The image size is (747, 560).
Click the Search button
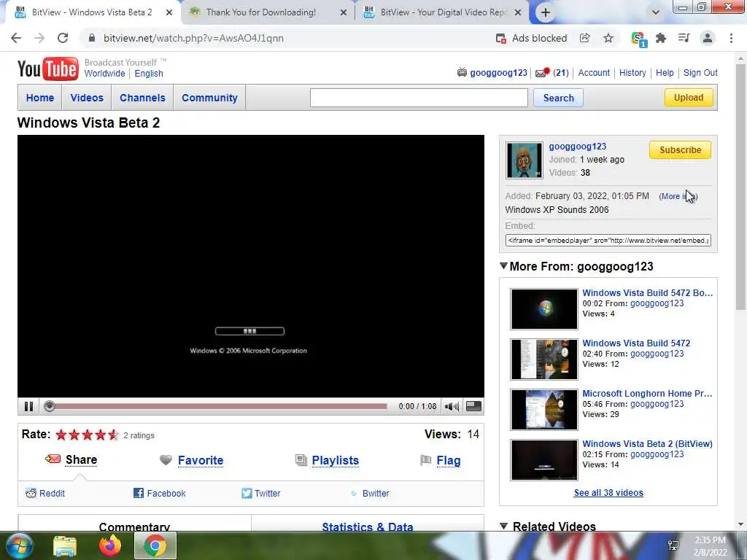[x=558, y=98]
